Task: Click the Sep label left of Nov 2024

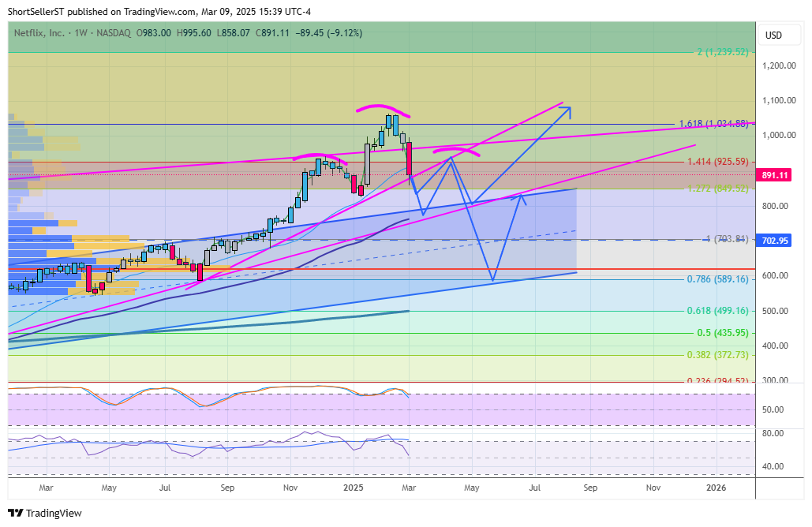Action: tap(227, 488)
